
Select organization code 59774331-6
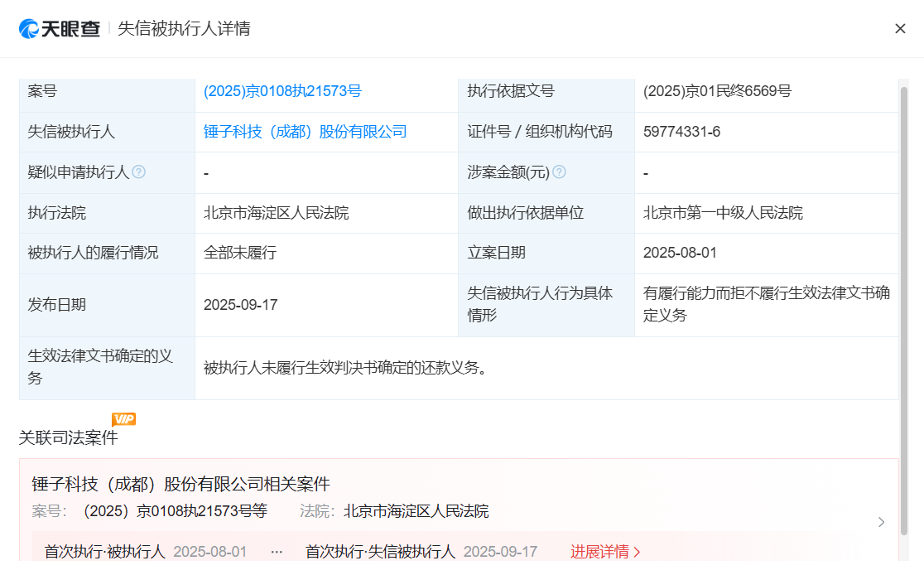(x=681, y=132)
